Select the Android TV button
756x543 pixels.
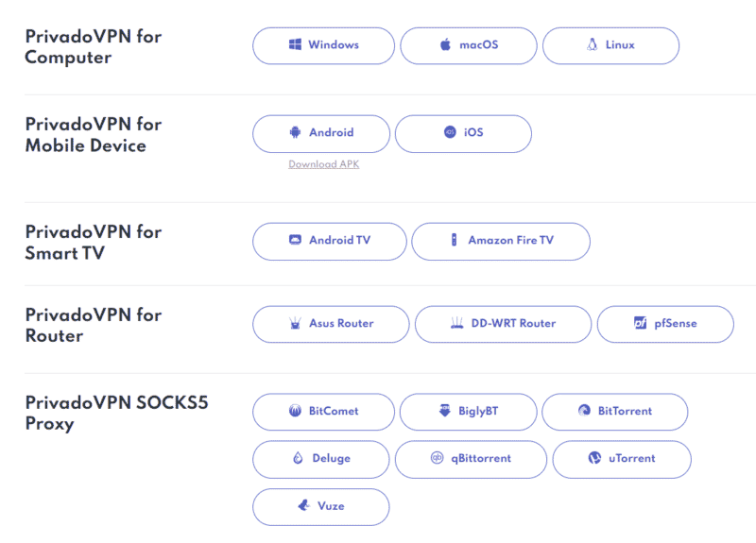[330, 242]
